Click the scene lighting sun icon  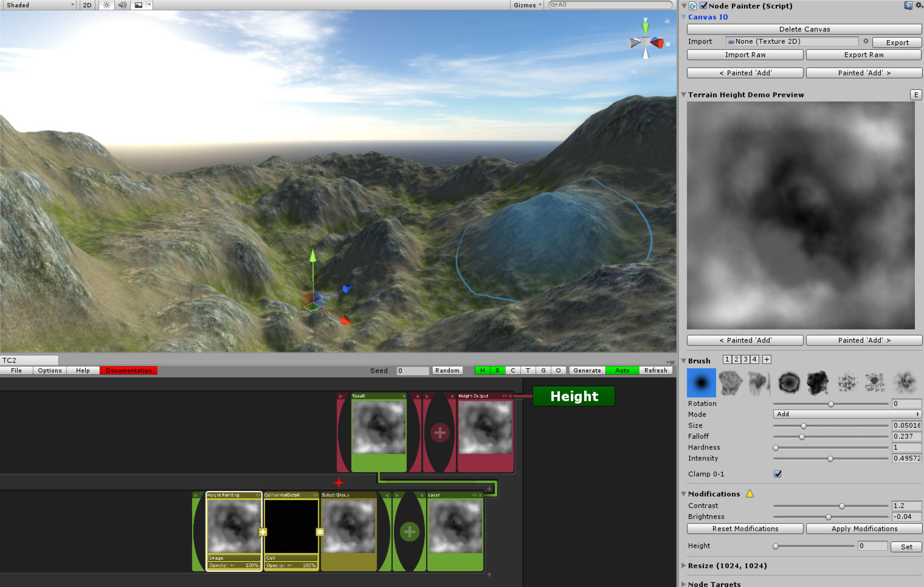point(106,5)
